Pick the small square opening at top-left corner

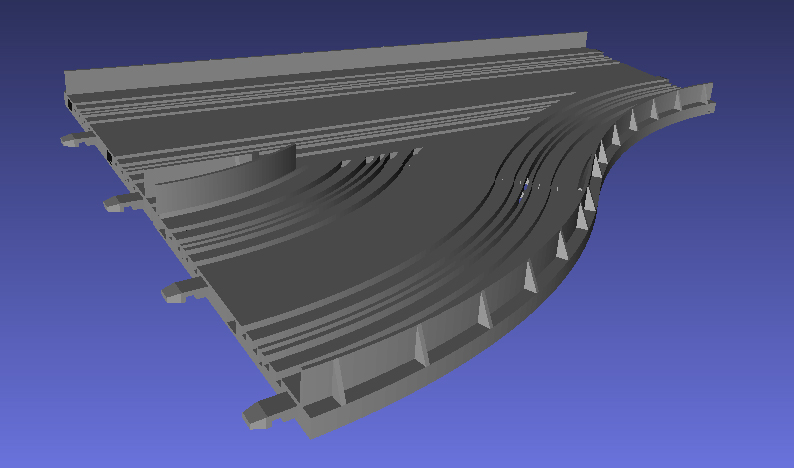coord(68,102)
